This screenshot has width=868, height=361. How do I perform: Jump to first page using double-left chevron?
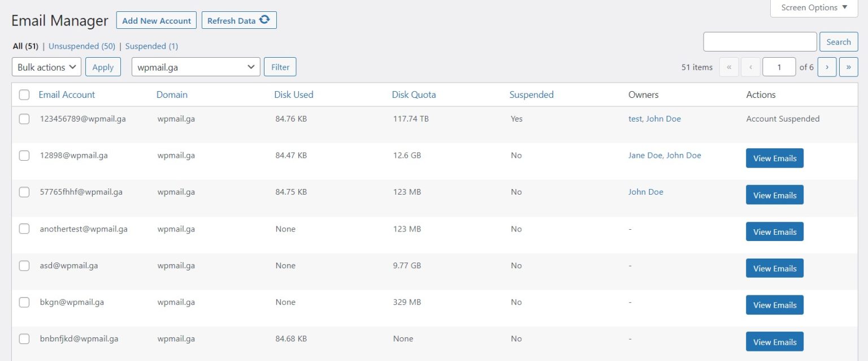[729, 67]
